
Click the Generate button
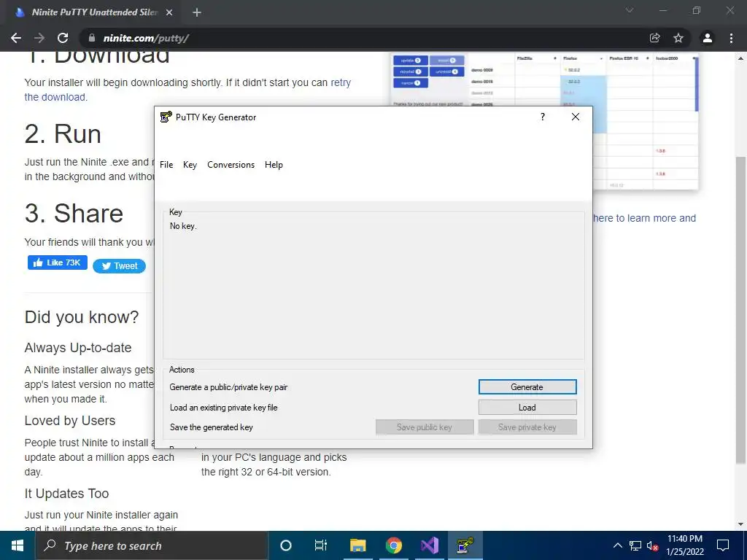[527, 387]
